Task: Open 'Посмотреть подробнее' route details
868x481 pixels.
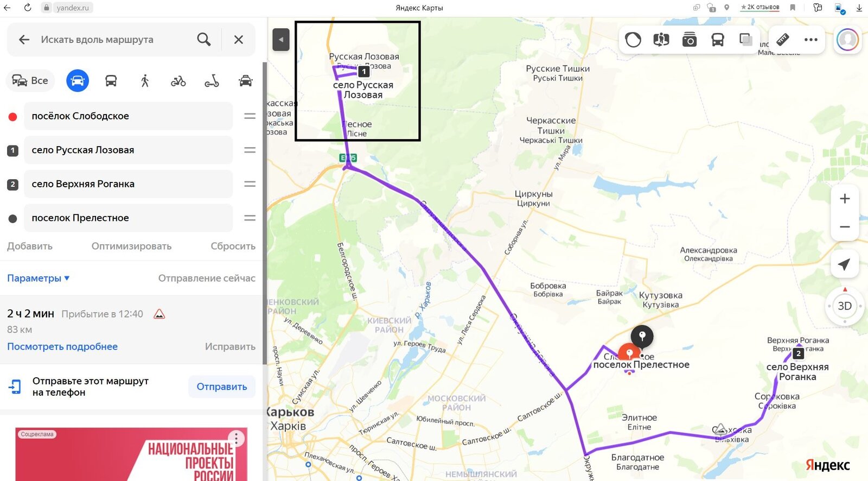Action: (x=62, y=347)
